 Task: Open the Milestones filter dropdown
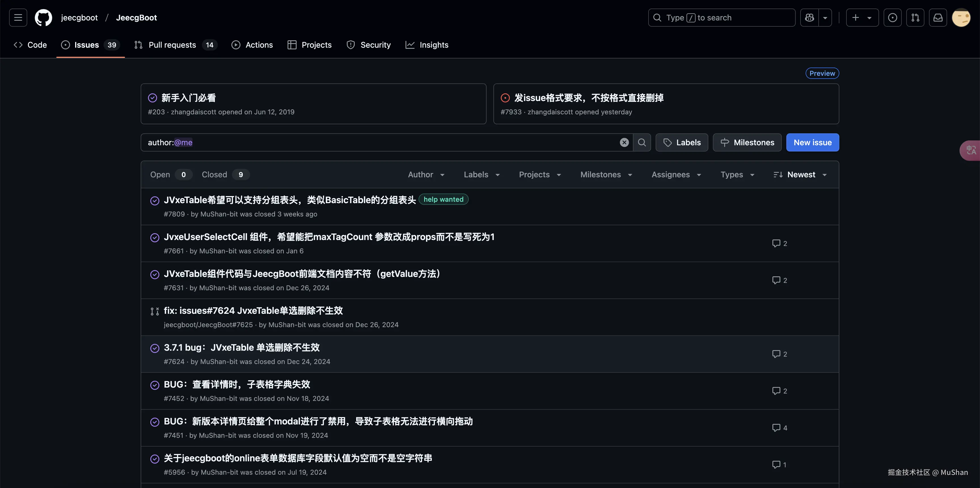coord(606,174)
